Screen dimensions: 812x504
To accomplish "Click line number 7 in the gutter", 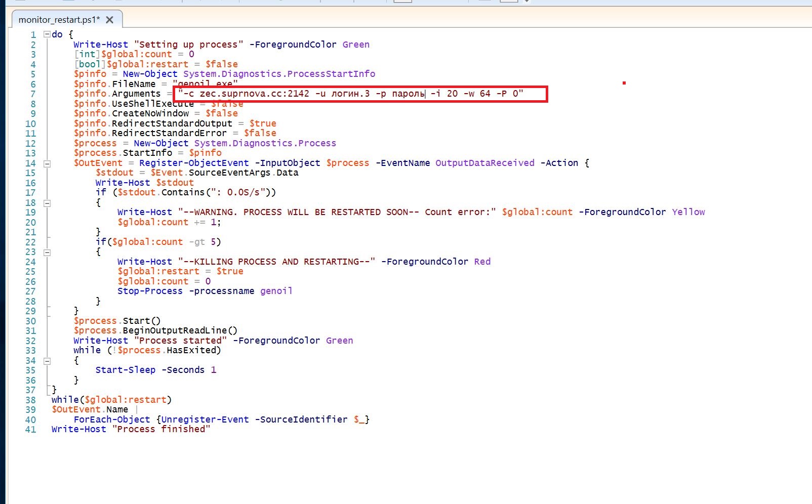I will point(33,94).
